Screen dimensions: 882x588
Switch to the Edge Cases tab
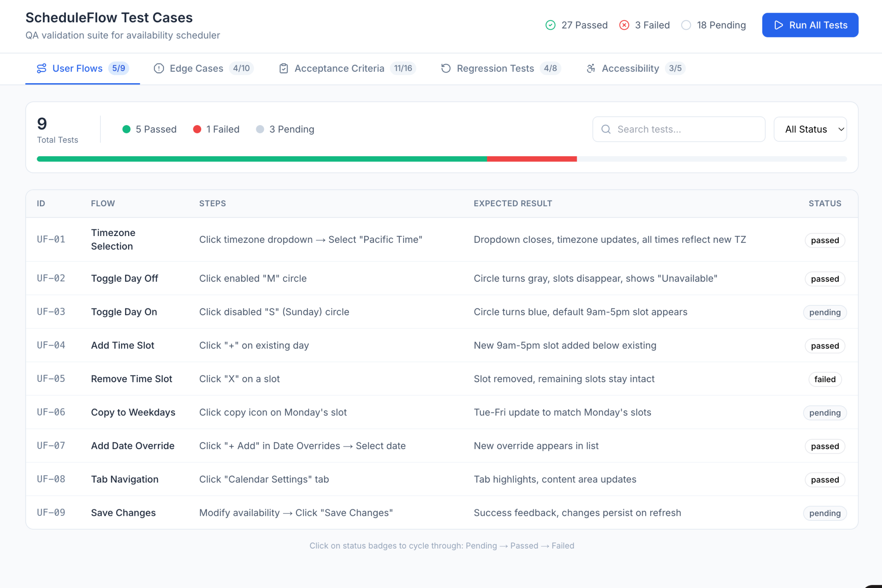coord(196,68)
